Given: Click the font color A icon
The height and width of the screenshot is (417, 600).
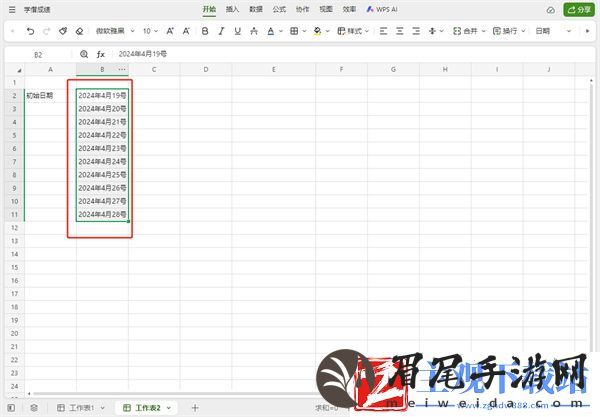Looking at the screenshot, I should point(271,31).
